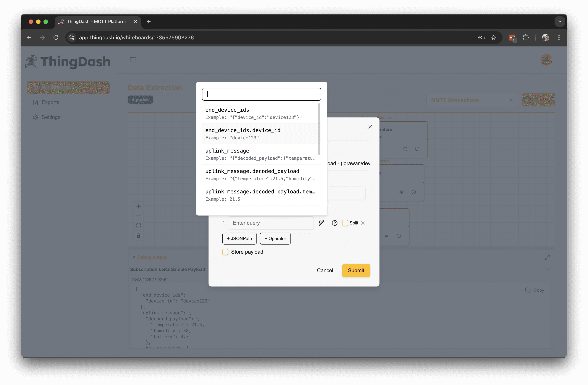Click the 4 nodes badge
This screenshot has width=588, height=385.
click(x=140, y=100)
